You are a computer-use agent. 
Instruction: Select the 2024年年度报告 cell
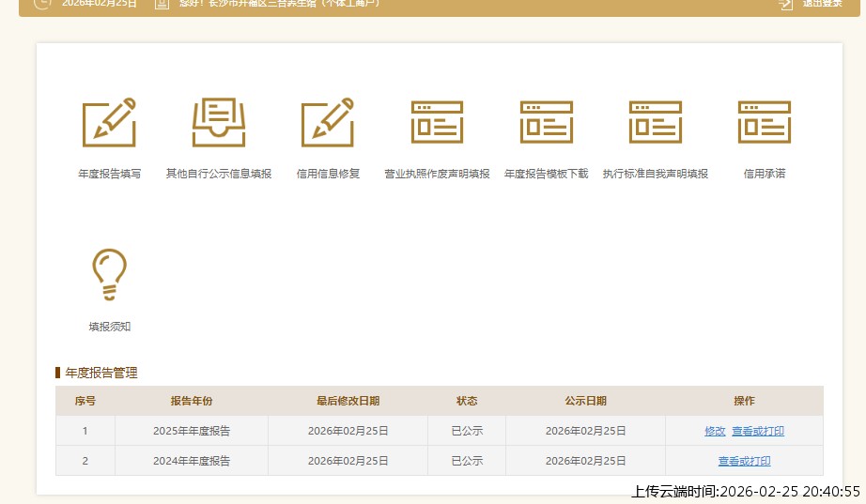[x=192, y=461]
